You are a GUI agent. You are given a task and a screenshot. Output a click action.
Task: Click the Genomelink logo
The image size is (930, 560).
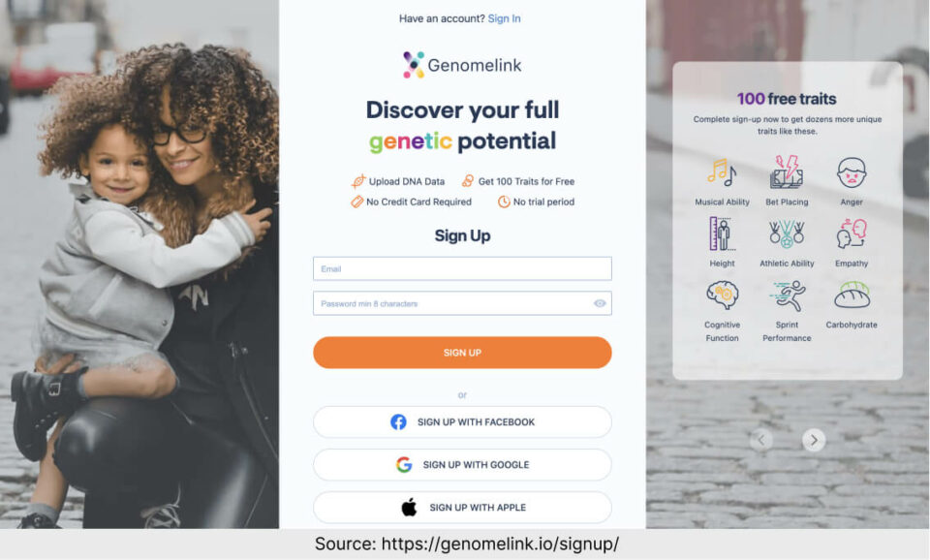[462, 65]
